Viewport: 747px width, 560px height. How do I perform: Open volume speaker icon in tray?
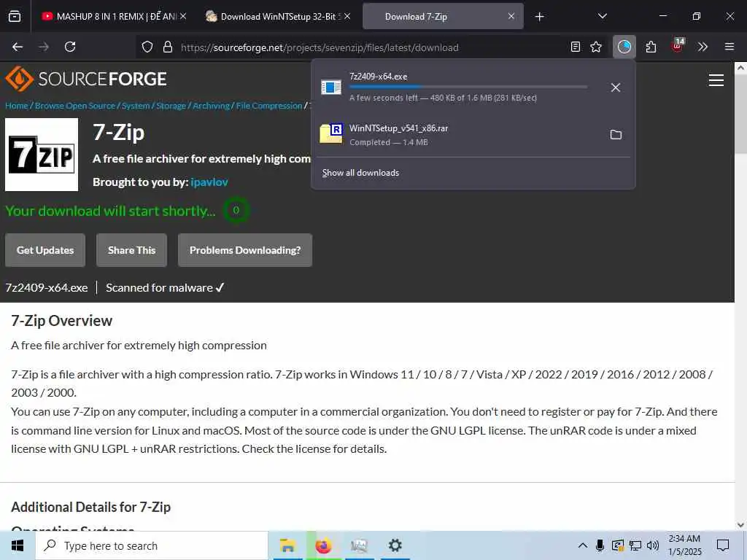click(653, 545)
